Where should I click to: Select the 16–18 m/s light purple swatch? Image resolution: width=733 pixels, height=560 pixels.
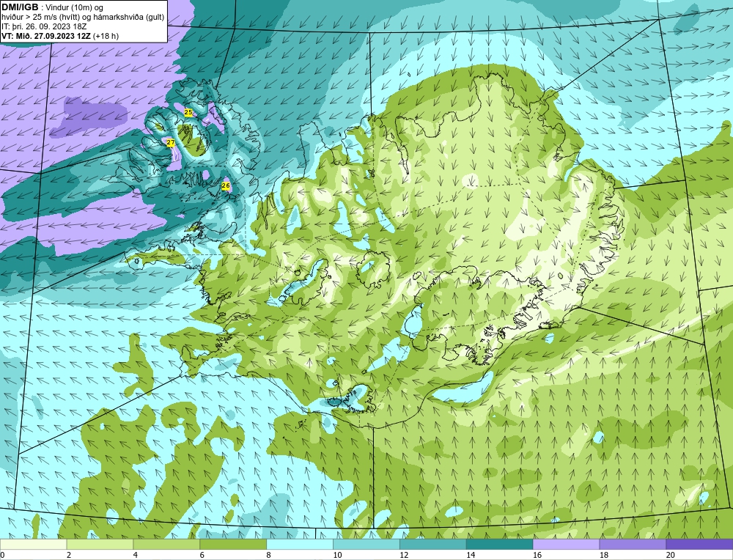point(566,544)
